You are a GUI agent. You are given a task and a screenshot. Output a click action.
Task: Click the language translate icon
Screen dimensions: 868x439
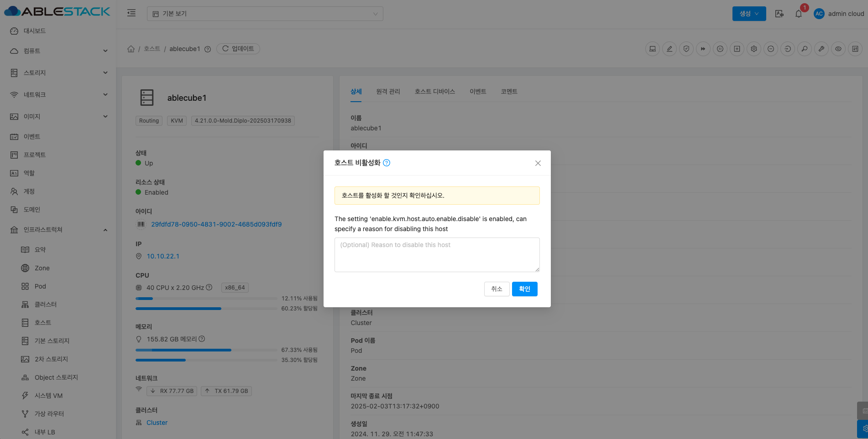point(779,14)
